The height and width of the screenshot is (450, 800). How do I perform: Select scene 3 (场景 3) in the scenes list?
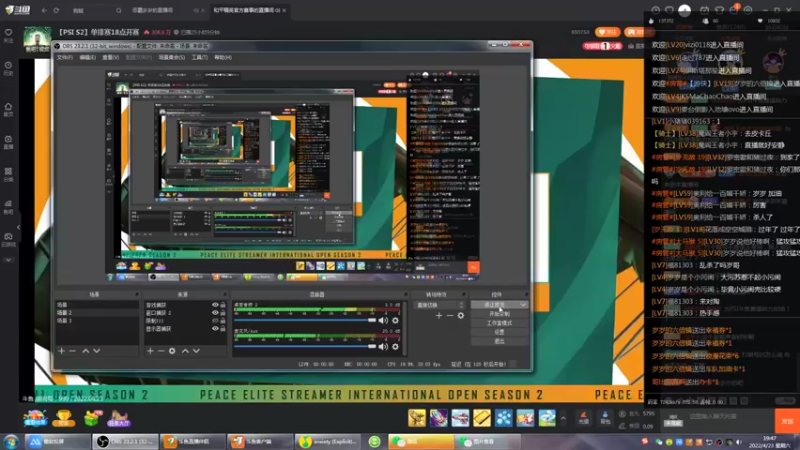96,321
